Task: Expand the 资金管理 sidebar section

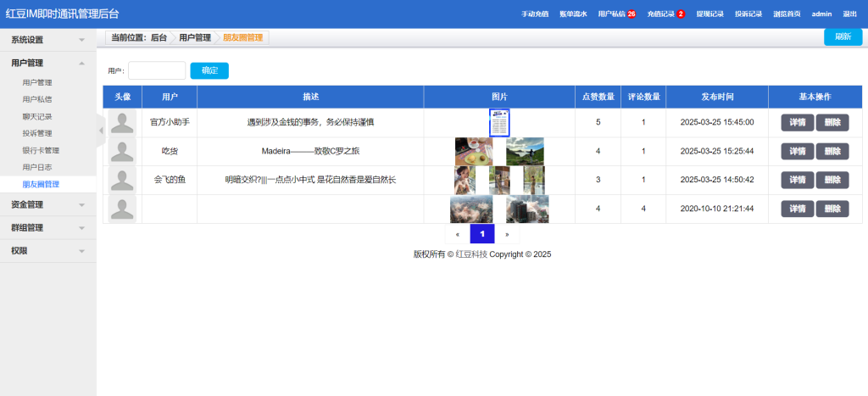Action: (x=47, y=204)
